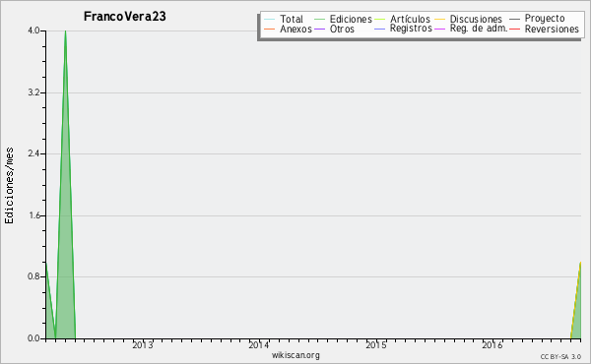The width and height of the screenshot is (591, 364).
Task: Select the Reversiones legend entry
Action: pyautogui.click(x=545, y=29)
